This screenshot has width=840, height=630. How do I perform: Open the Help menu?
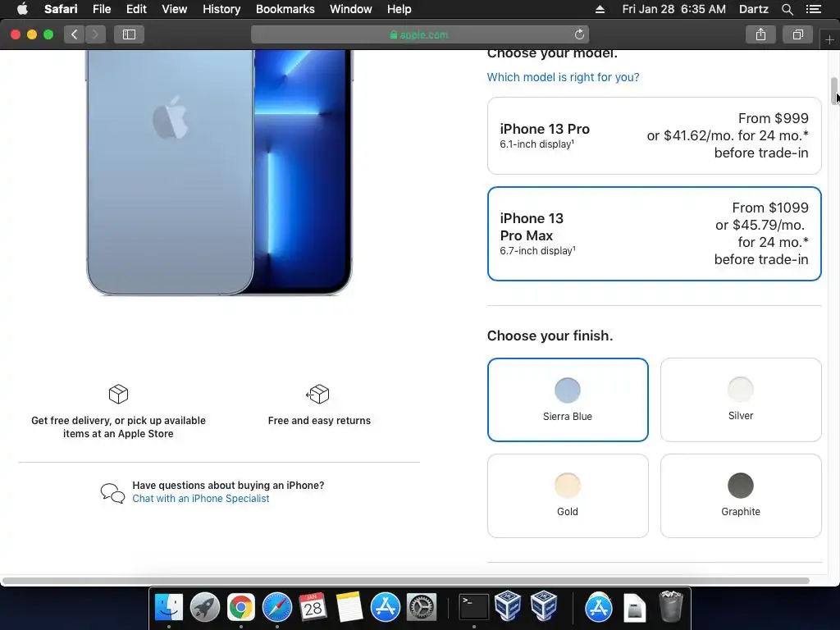point(399,9)
